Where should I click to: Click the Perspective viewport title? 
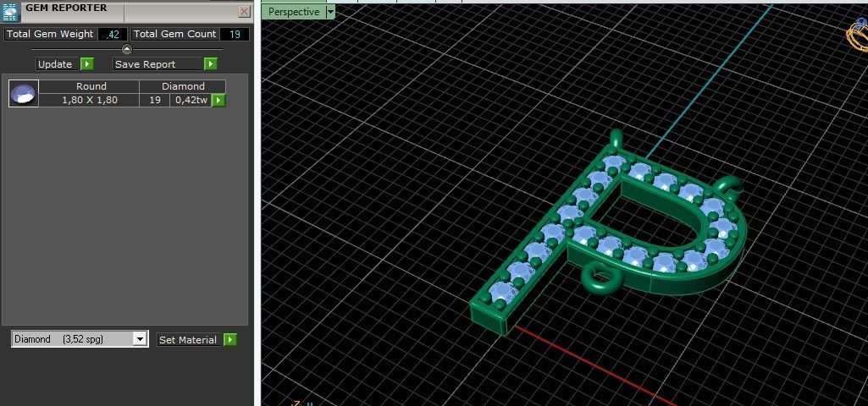(x=294, y=12)
